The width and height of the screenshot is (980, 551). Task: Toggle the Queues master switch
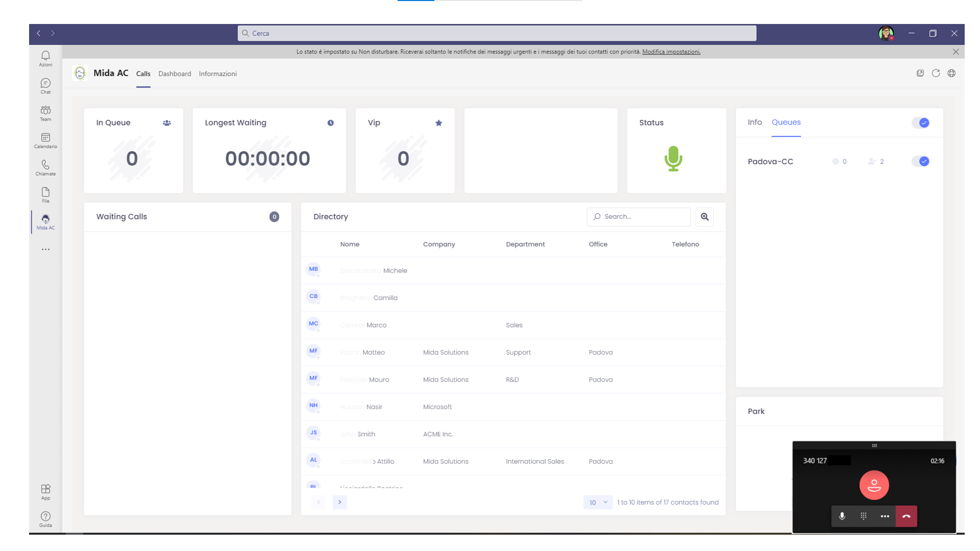[921, 122]
